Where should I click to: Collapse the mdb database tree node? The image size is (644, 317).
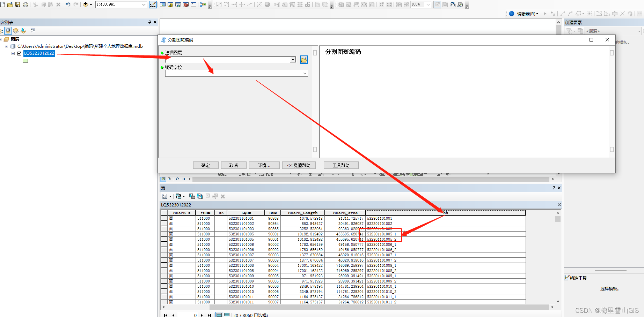click(x=6, y=46)
